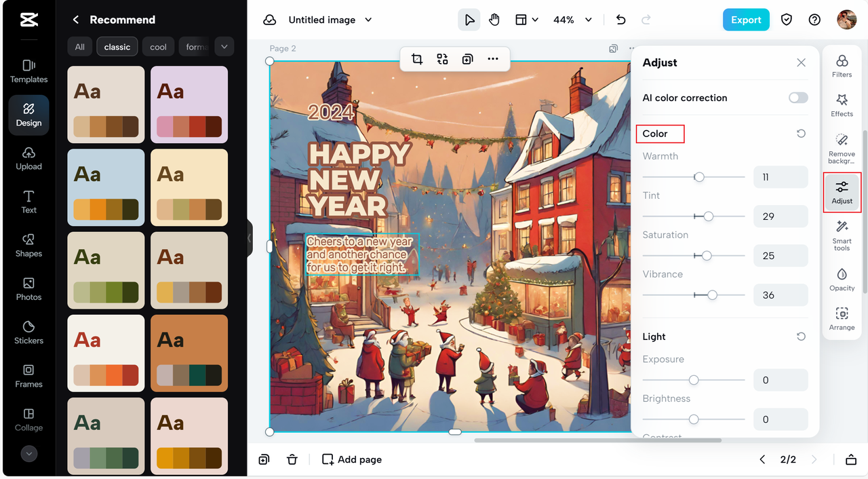Open the Opacity tool
The image size is (868, 479).
(x=842, y=280)
